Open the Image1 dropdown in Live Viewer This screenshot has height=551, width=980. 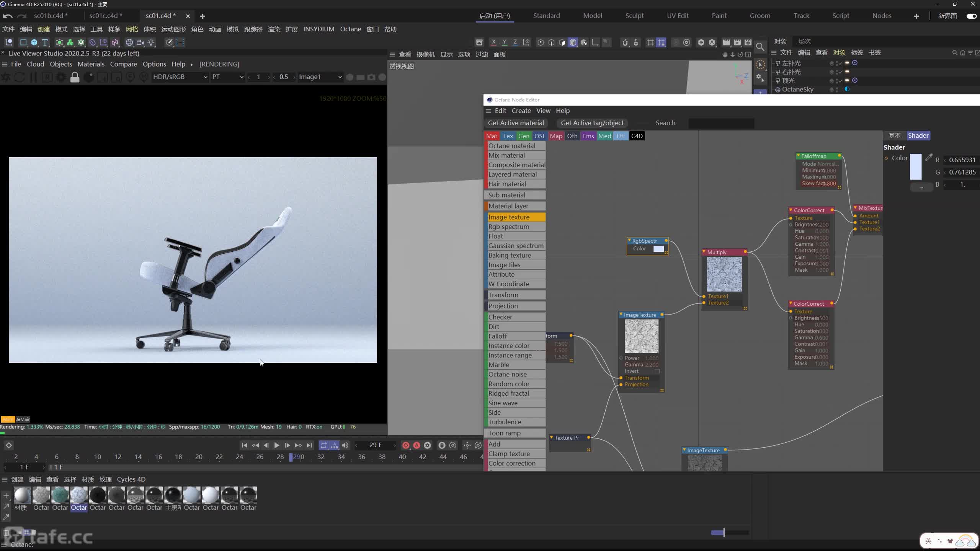pyautogui.click(x=320, y=77)
